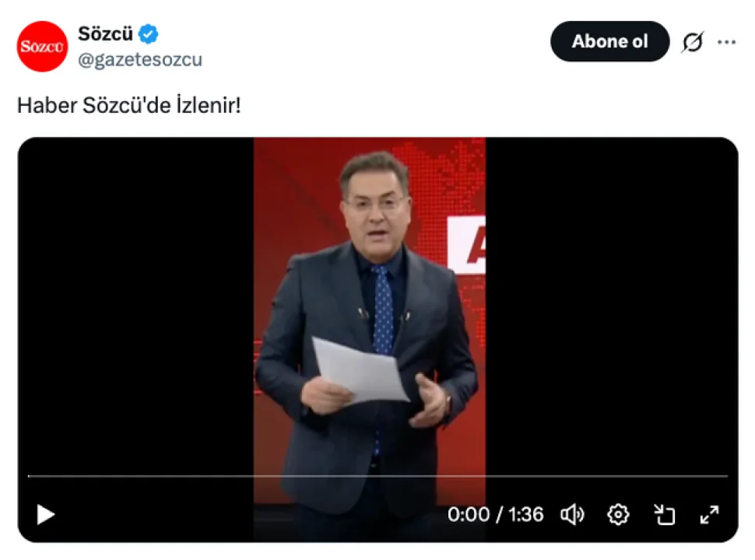Image resolution: width=755 pixels, height=560 pixels.
Task: Open the Grok slashed-circle icon
Action: 693,42
